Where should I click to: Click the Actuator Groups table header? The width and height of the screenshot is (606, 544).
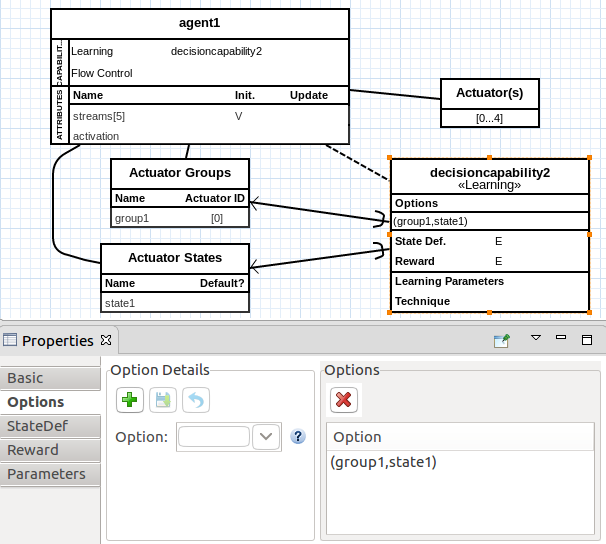tap(179, 172)
